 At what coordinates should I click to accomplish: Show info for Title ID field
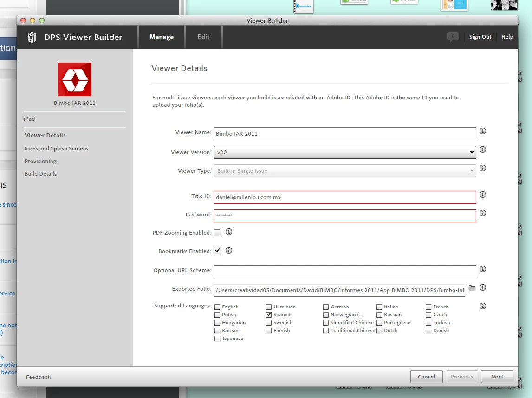click(x=483, y=195)
